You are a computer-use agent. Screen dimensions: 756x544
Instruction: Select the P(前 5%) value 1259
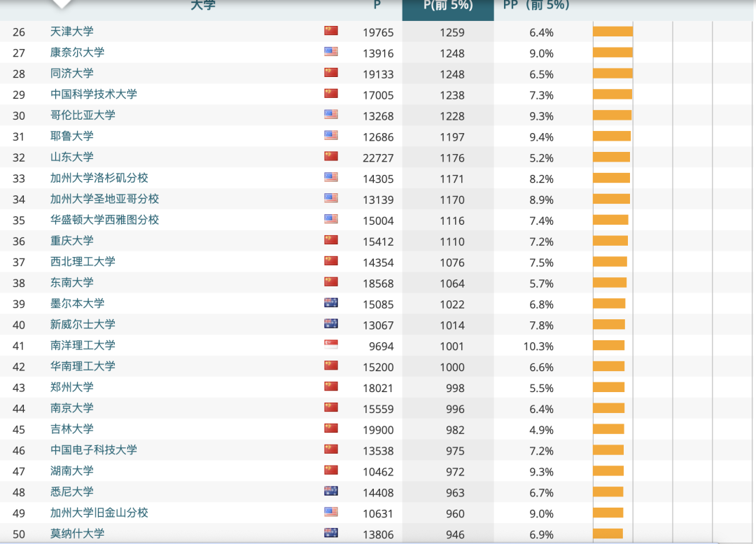452,33
